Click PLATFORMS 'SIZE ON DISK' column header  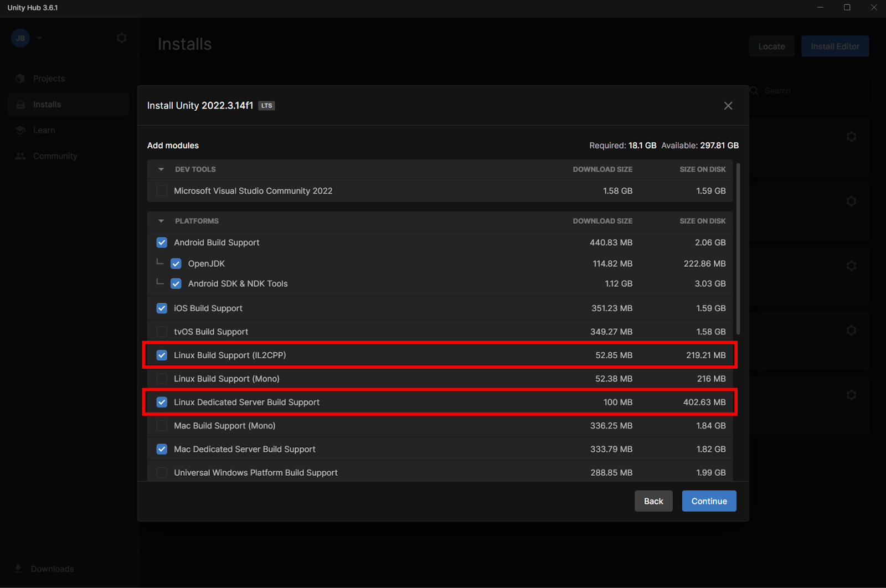click(703, 221)
